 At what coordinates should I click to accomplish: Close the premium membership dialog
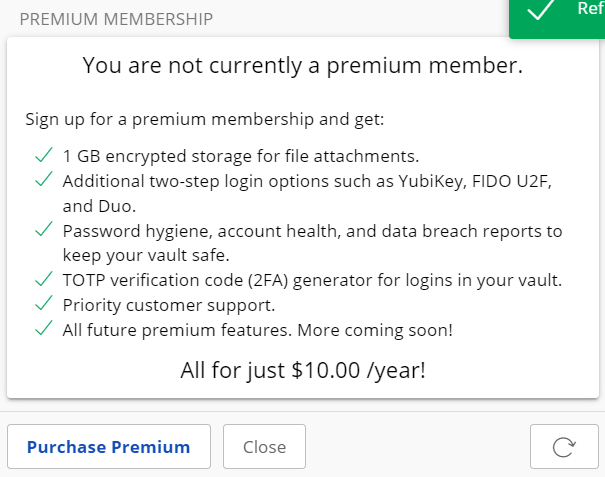tap(264, 447)
